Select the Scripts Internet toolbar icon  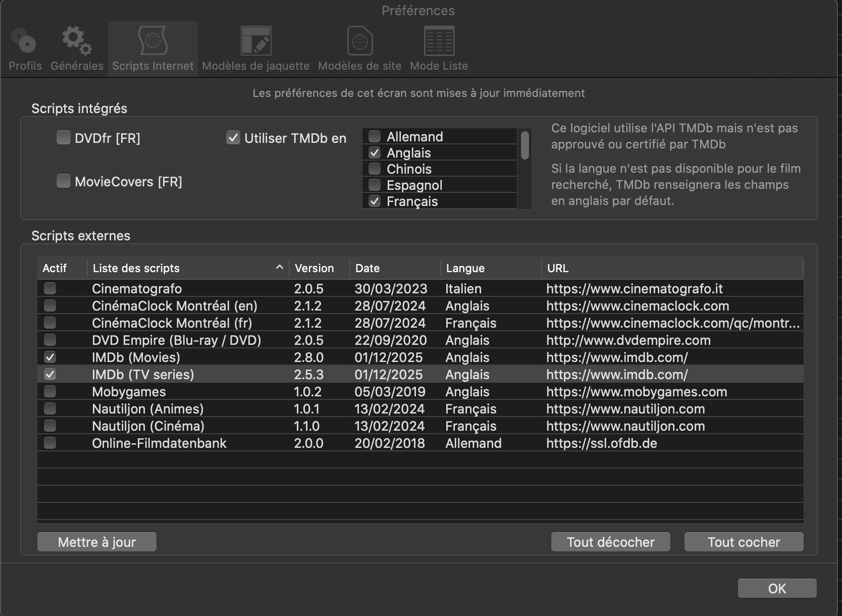pyautogui.click(x=152, y=41)
